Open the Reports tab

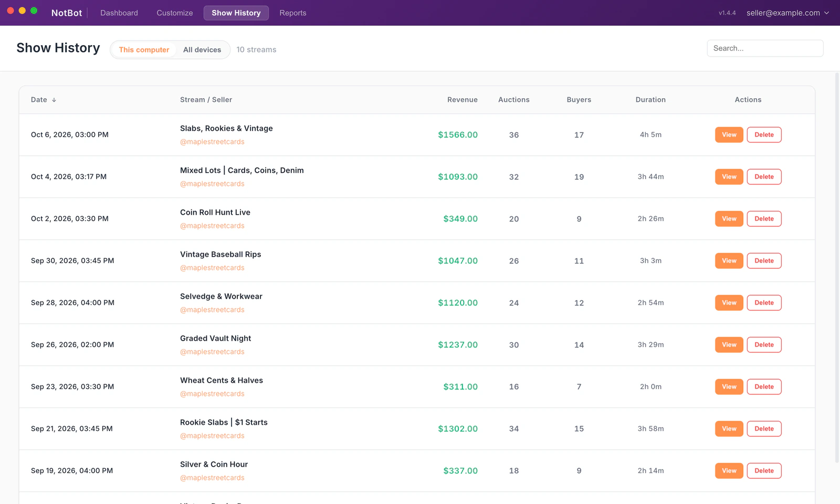(x=293, y=13)
